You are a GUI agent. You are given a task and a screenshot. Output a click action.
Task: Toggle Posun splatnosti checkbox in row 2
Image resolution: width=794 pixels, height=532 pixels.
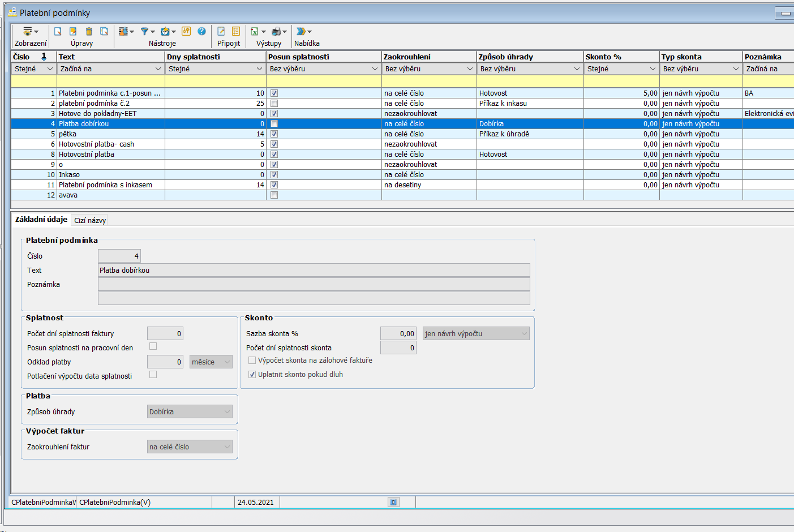click(x=274, y=104)
